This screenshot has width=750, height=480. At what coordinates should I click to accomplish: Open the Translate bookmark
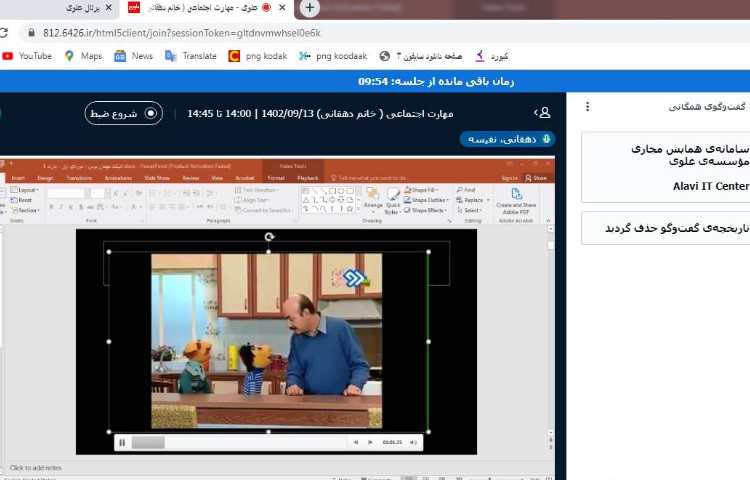point(190,56)
